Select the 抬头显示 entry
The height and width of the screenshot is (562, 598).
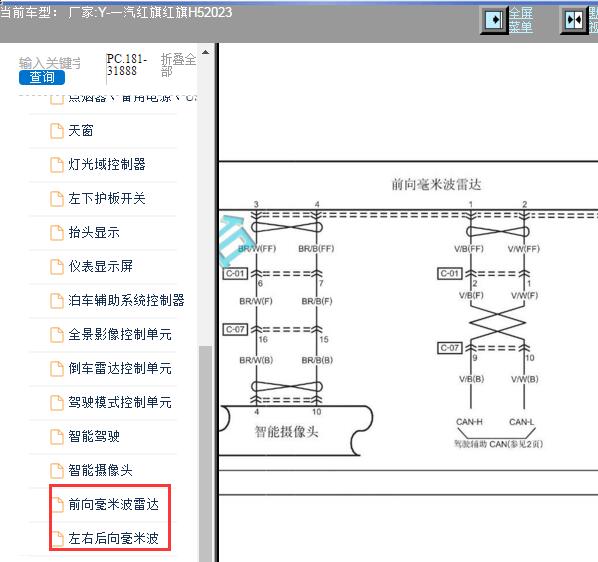[94, 232]
